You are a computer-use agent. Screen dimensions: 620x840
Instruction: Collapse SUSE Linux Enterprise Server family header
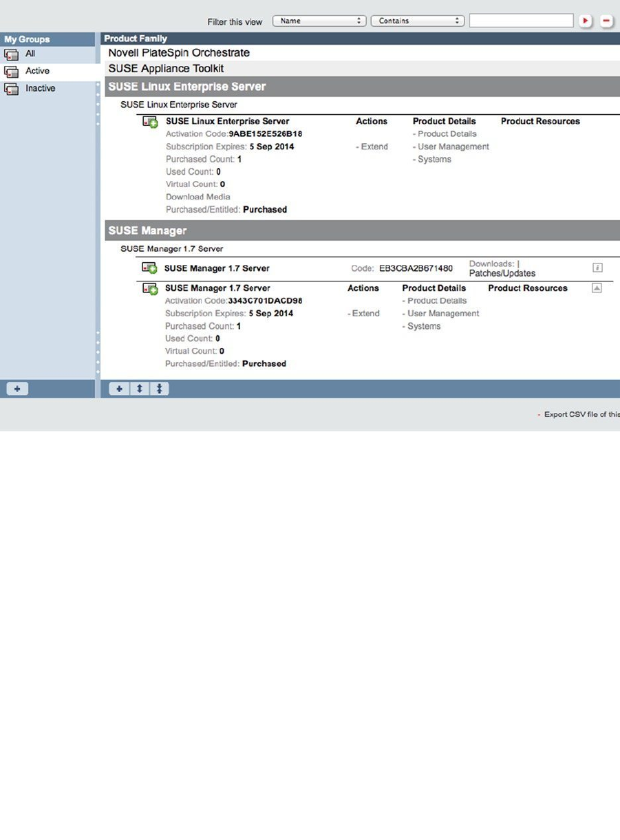[x=362, y=87]
